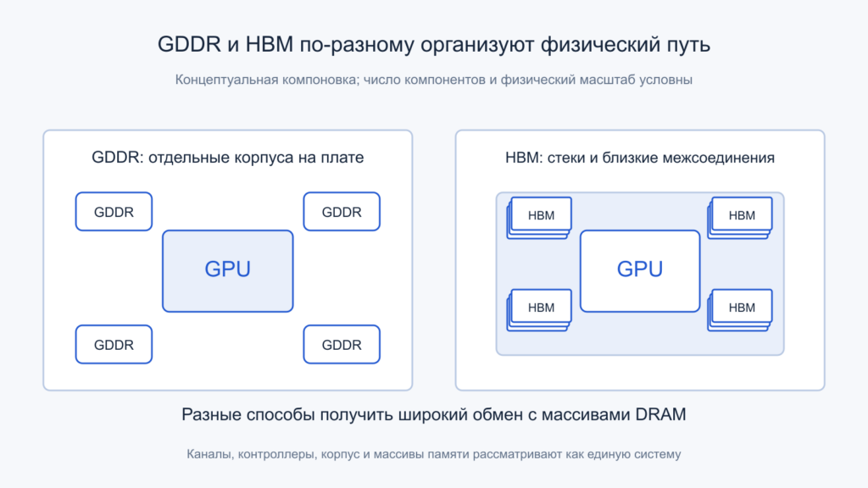Select the GDDR chip below-left of the GPU
This screenshot has width=868, height=488.
click(x=114, y=344)
